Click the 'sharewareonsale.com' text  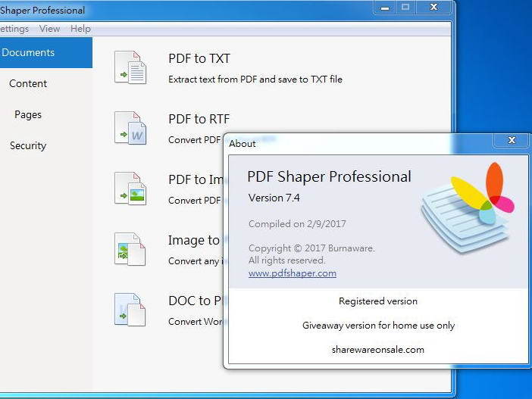(378, 350)
